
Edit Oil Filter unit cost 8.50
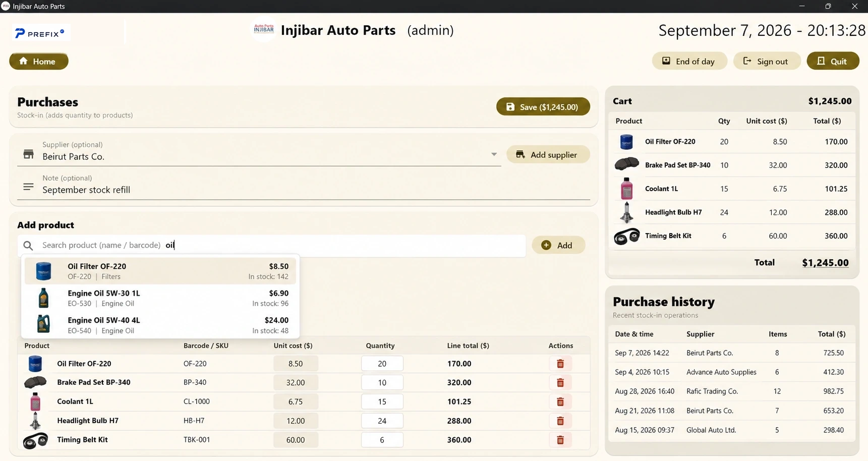[x=296, y=364]
